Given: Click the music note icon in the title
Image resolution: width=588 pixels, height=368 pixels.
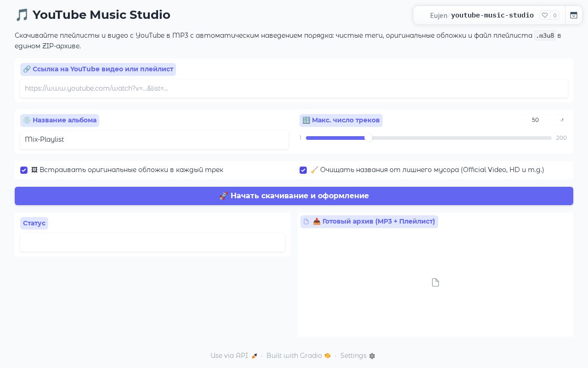Looking at the screenshot, I should [22, 15].
